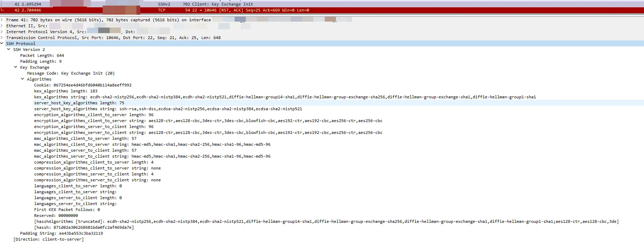The width and height of the screenshot is (644, 249).
Task: Click TCP protocol cell of packet 42
Action: tap(162, 10)
